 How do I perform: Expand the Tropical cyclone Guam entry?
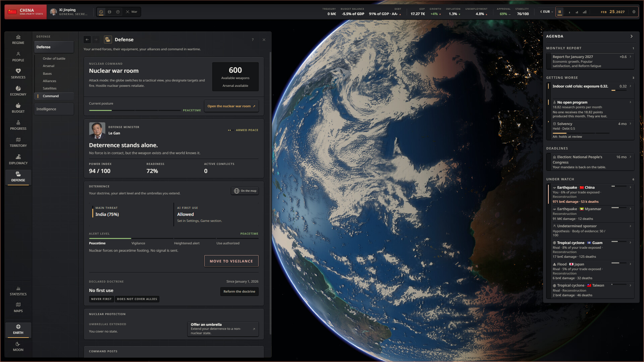point(590,250)
